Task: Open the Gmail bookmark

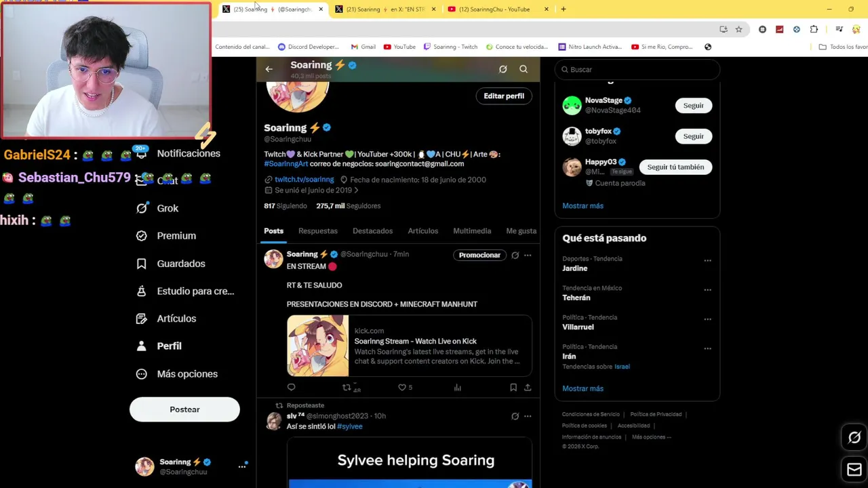Action: [363, 47]
